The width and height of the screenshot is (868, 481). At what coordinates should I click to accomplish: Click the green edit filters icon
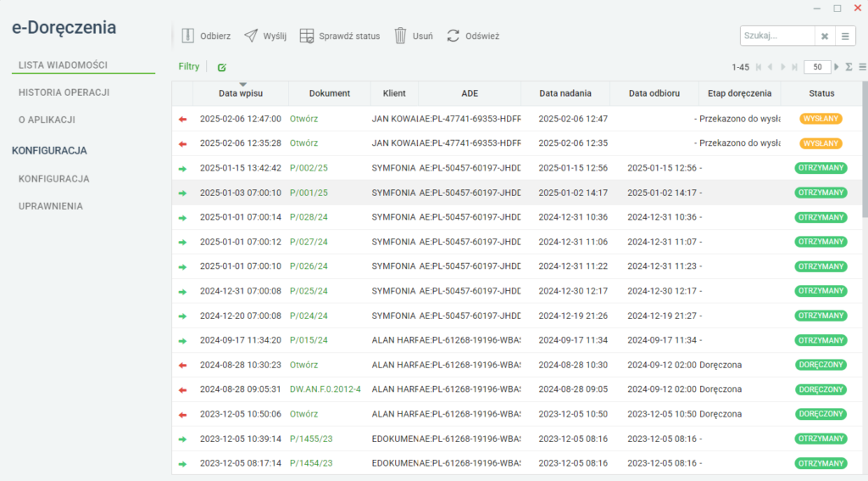point(222,67)
